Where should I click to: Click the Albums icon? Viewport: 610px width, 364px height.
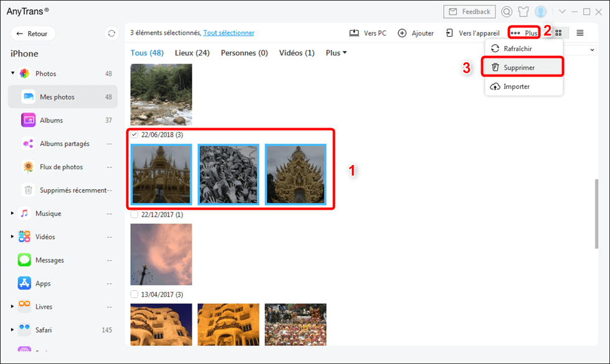[29, 120]
